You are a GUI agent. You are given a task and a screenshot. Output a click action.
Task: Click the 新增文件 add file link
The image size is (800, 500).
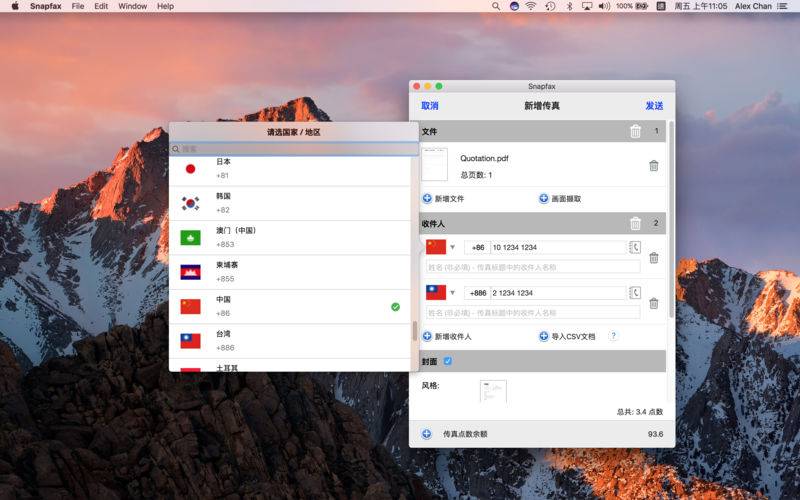(x=449, y=198)
